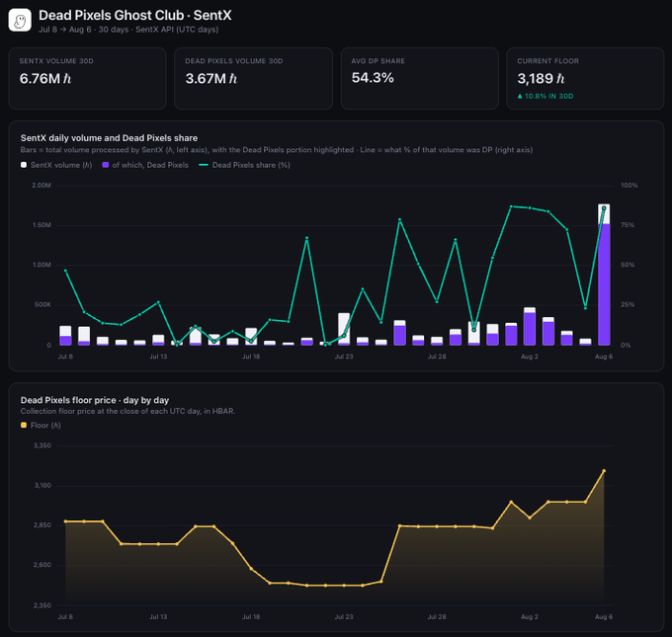Click the Aug 2 purple volume bar
Image resolution: width=672 pixels, height=637 pixels.
(530, 329)
